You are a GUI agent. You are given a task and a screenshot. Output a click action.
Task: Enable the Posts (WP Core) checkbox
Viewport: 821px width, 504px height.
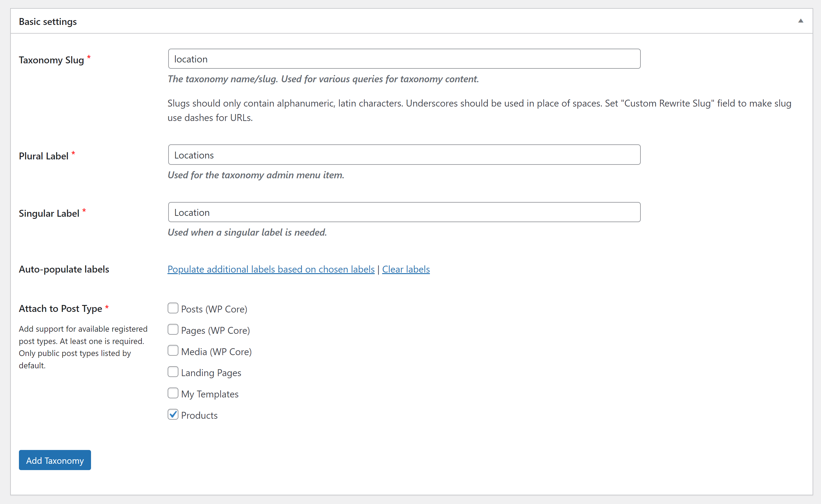click(173, 308)
